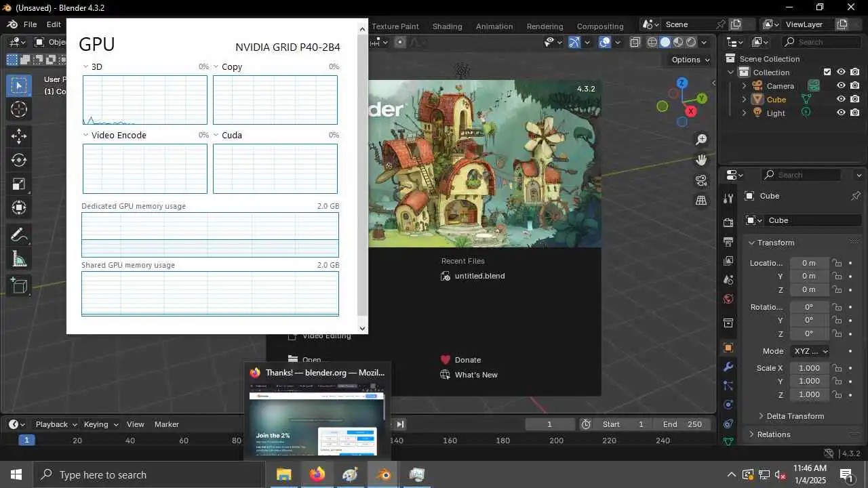
Task: Select the Move tool
Action: [19, 136]
